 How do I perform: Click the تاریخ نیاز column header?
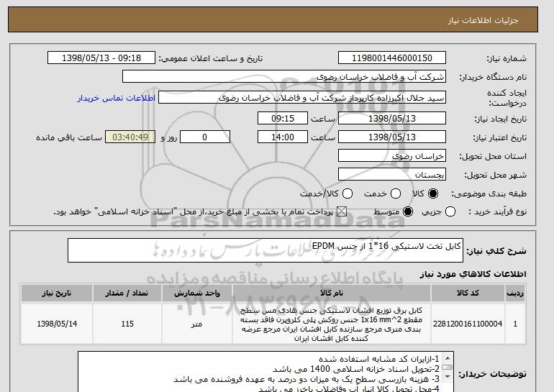pyautogui.click(x=57, y=293)
